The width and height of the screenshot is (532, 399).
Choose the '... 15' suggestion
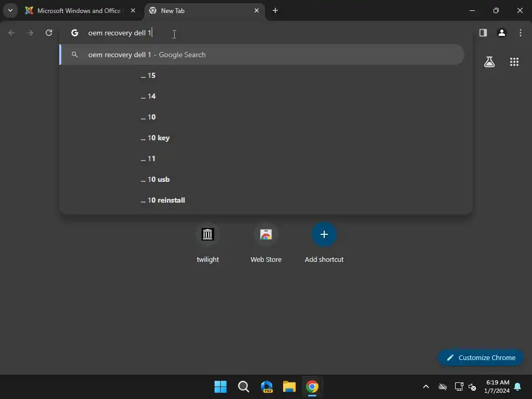tap(262, 75)
